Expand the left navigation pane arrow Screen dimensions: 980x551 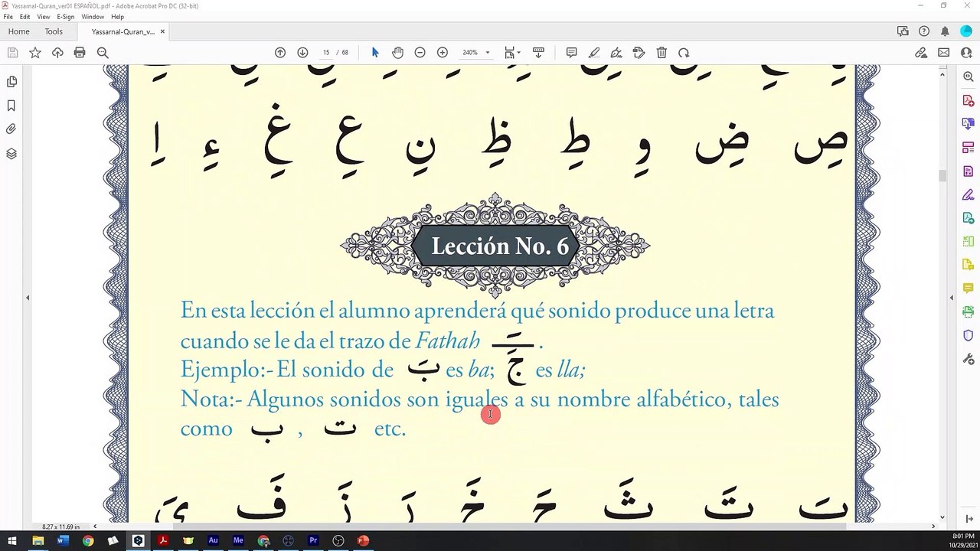pyautogui.click(x=28, y=298)
